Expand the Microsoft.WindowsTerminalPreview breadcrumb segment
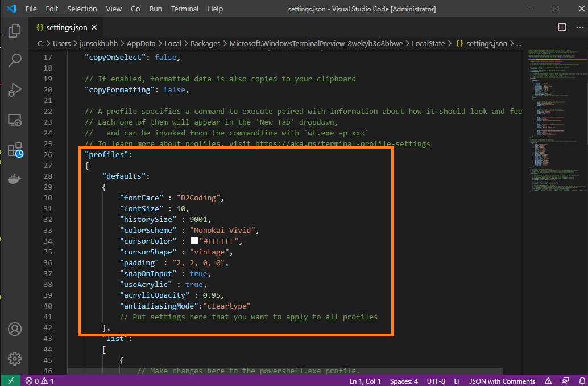The image size is (588, 386). pos(316,44)
